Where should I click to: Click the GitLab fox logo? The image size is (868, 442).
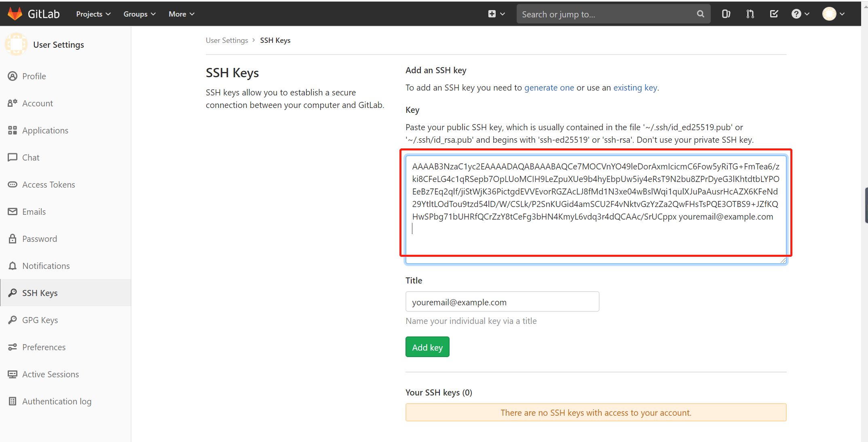point(15,14)
